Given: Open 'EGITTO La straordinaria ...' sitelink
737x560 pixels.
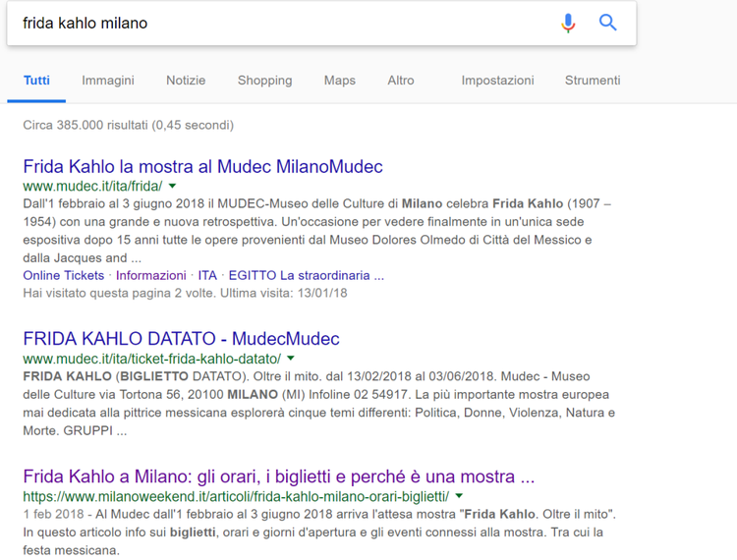Looking at the screenshot, I should (x=306, y=275).
